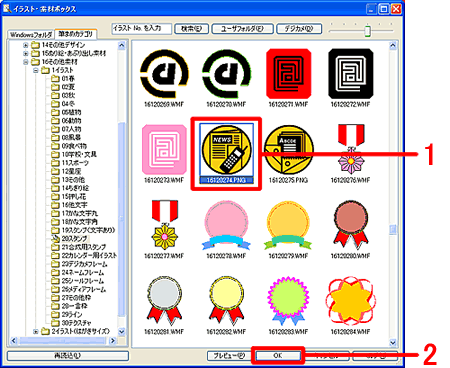
Task: Open the ユーザフォルダ button
Action: [x=242, y=29]
